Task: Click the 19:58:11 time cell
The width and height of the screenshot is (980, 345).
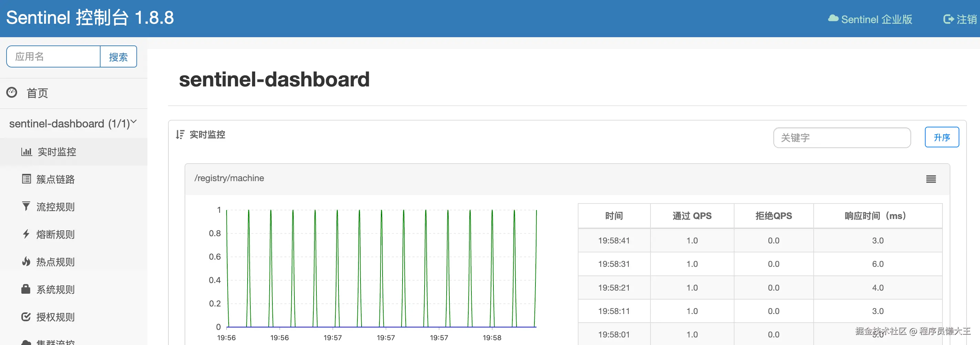Action: tap(614, 311)
